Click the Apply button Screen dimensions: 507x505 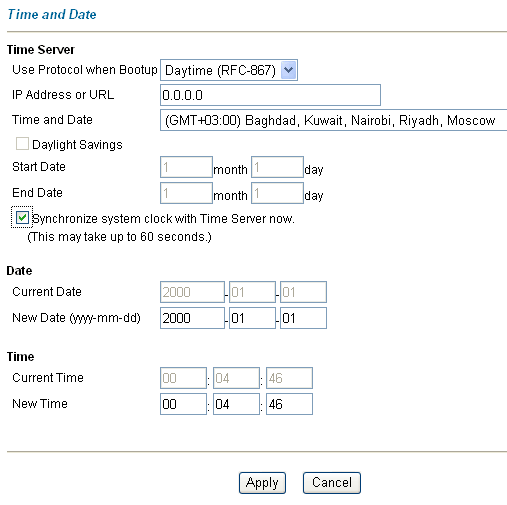(x=262, y=483)
